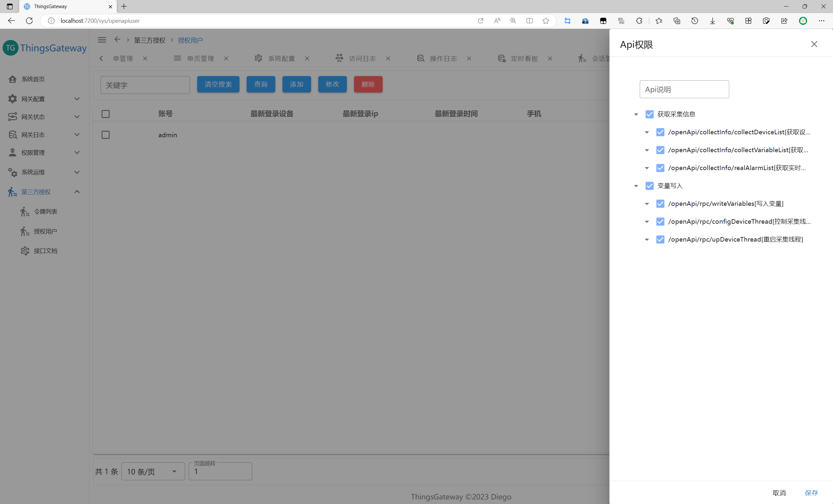
Task: Open the 10 条/页 page size dropdown
Action: 153,471
